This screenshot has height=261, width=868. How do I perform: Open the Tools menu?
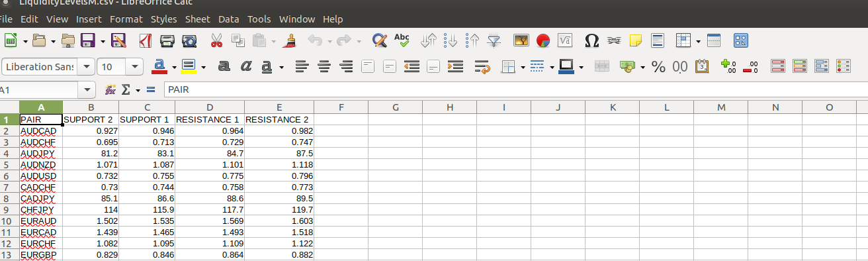259,19
